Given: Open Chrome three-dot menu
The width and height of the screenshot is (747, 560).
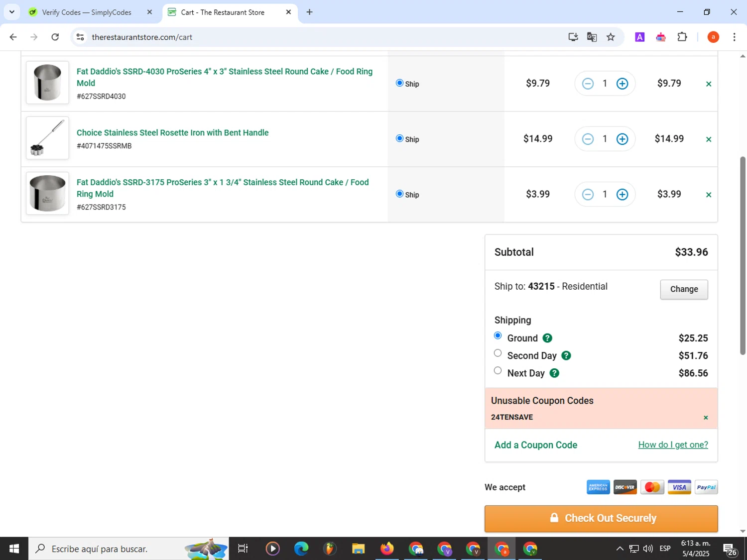Looking at the screenshot, I should click(734, 37).
